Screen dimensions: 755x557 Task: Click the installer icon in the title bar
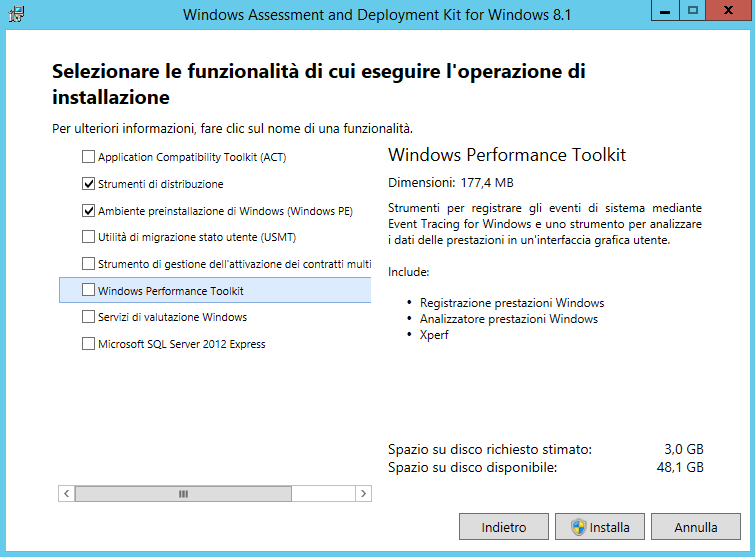pos(16,14)
